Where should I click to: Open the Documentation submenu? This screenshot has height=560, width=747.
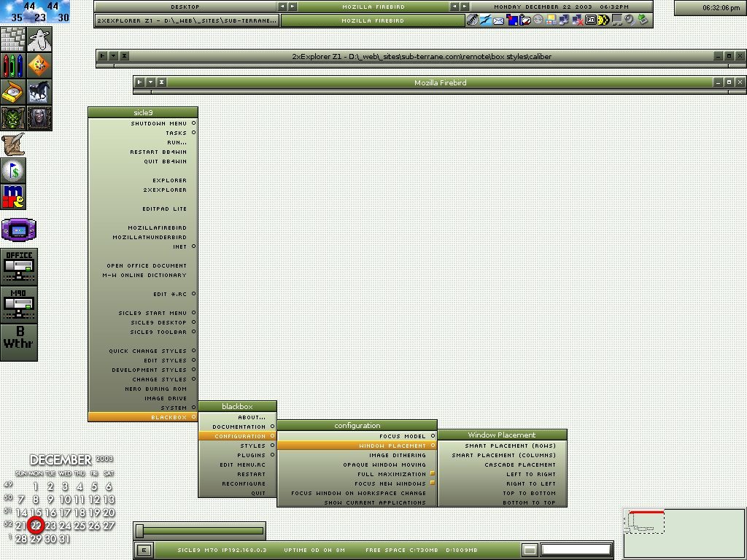tap(237, 427)
